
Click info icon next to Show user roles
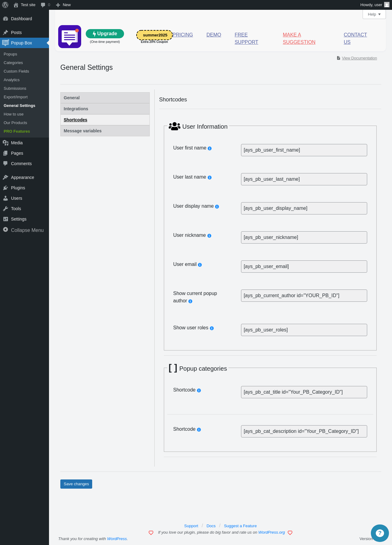coord(212,328)
